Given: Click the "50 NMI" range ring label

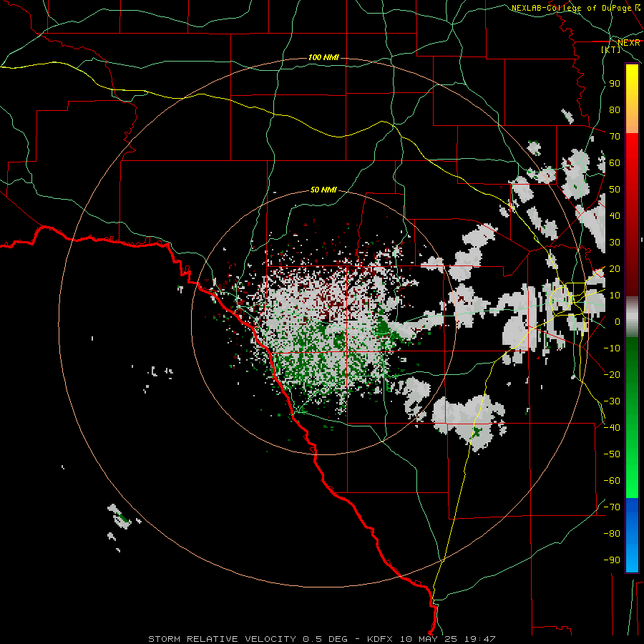Looking at the screenshot, I should click(323, 190).
